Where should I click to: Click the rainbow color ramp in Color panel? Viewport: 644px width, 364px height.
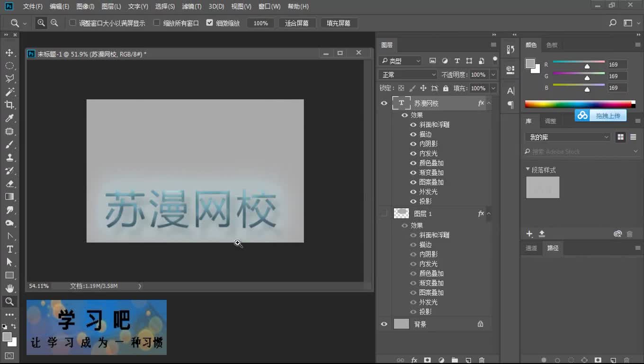(579, 104)
